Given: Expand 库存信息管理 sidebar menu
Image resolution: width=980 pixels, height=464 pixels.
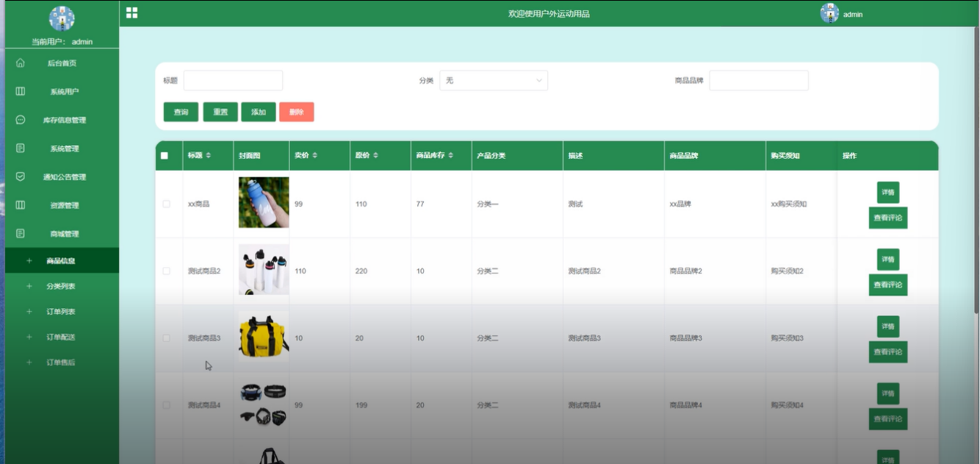Looking at the screenshot, I should 62,120.
